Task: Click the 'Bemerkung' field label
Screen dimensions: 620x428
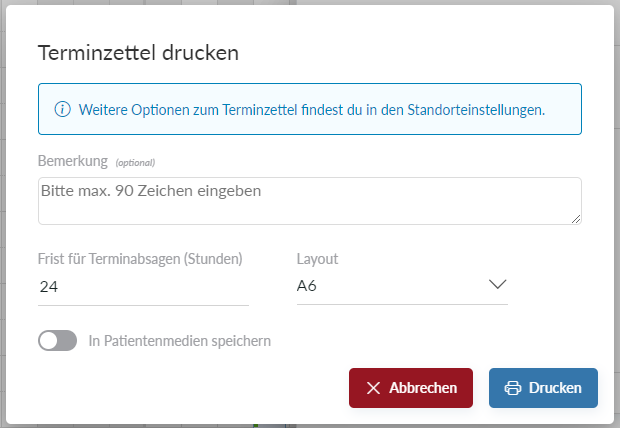Action: point(72,161)
